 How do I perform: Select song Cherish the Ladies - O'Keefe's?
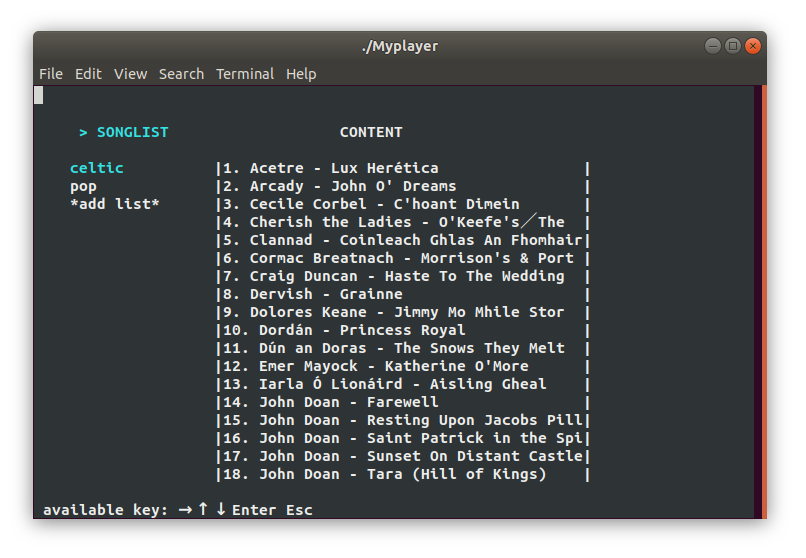[394, 222]
